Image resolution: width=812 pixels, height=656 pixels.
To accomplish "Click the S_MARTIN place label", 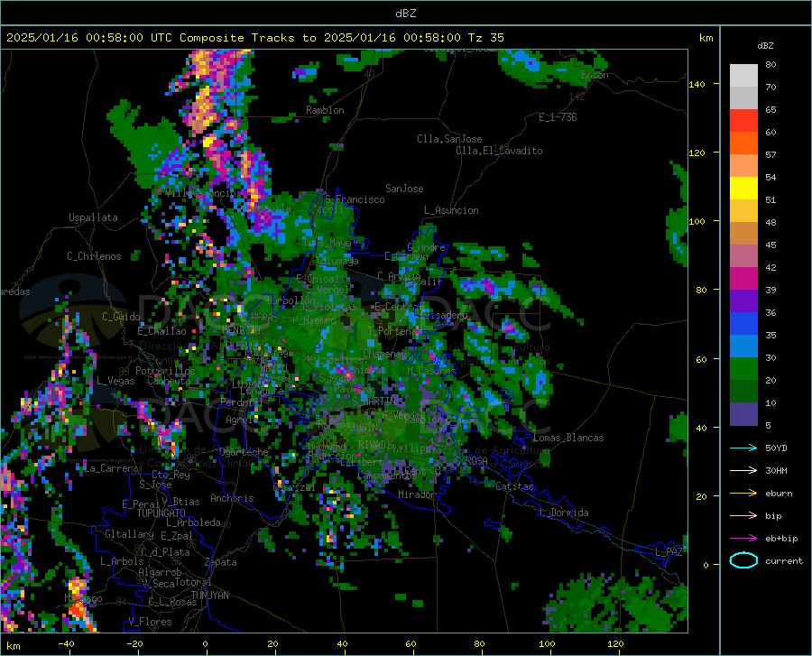I will [374, 402].
